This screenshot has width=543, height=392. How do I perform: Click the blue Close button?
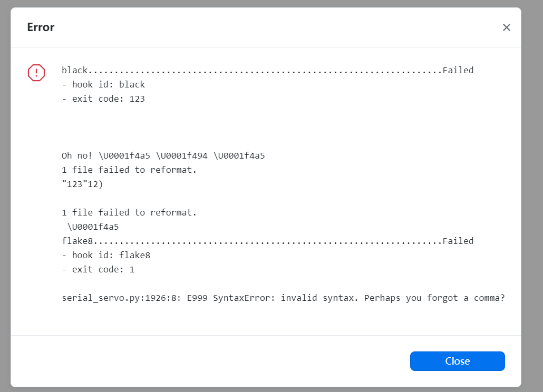pyautogui.click(x=457, y=361)
